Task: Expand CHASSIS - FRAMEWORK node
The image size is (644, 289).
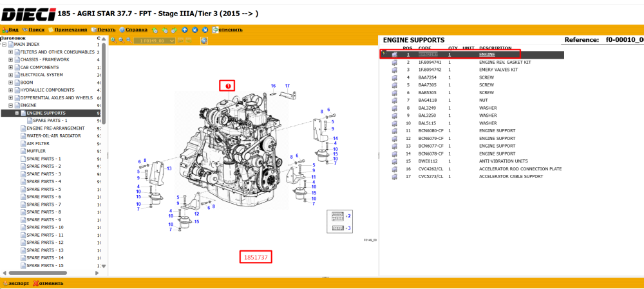Action: (x=11, y=59)
